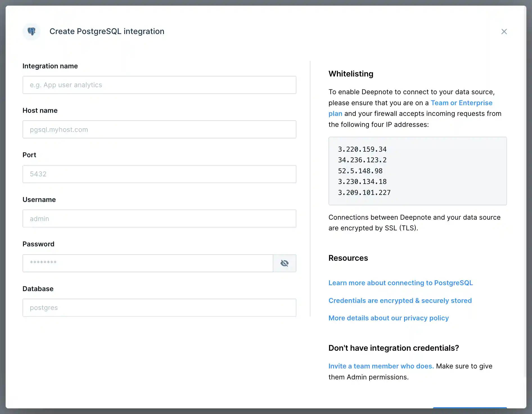Viewport: 532px width, 414px height.
Task: Click the Username input field
Action: coord(159,219)
